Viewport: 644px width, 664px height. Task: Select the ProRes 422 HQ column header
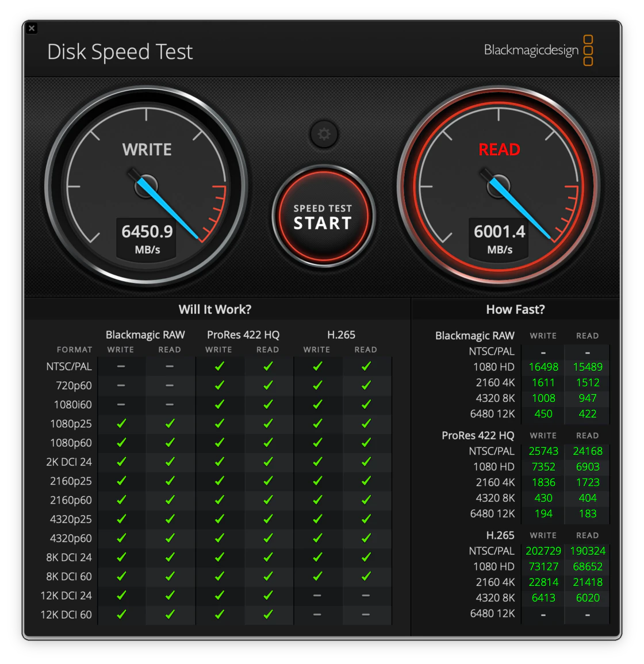[243, 335]
